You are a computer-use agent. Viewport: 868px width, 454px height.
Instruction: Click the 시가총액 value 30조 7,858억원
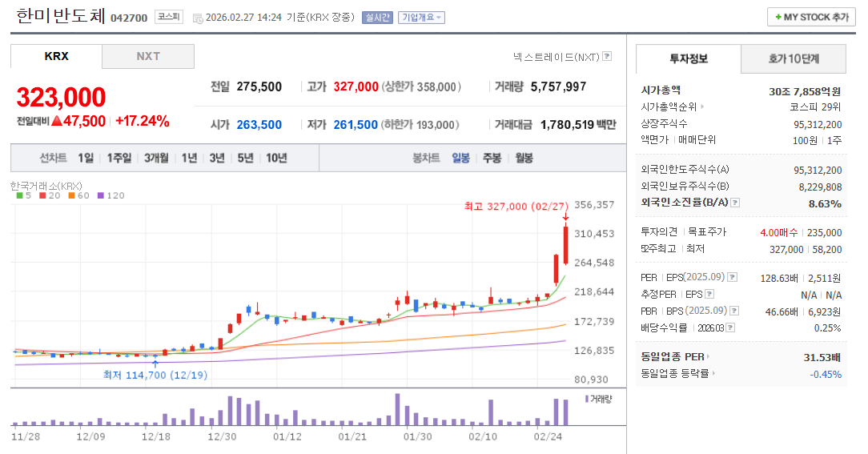pyautogui.click(x=805, y=91)
